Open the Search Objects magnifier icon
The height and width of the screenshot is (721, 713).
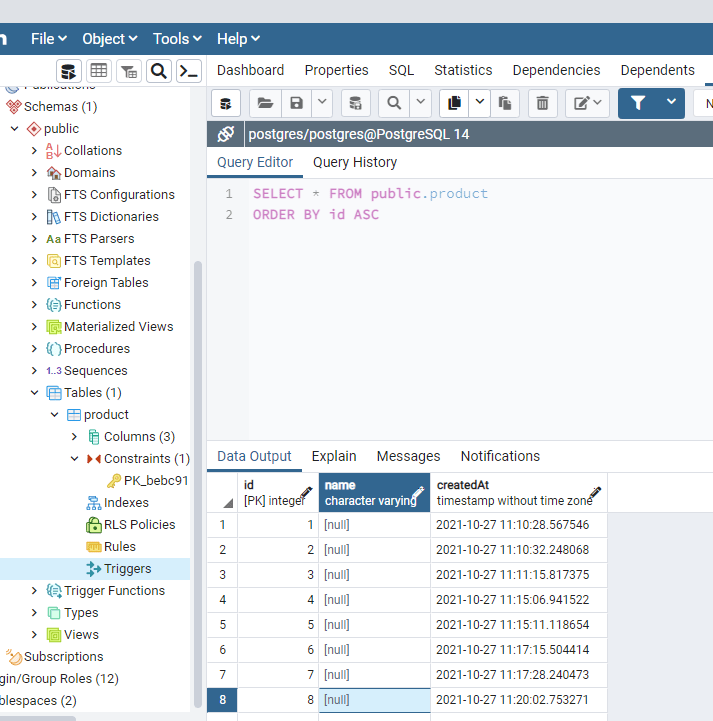pos(159,71)
